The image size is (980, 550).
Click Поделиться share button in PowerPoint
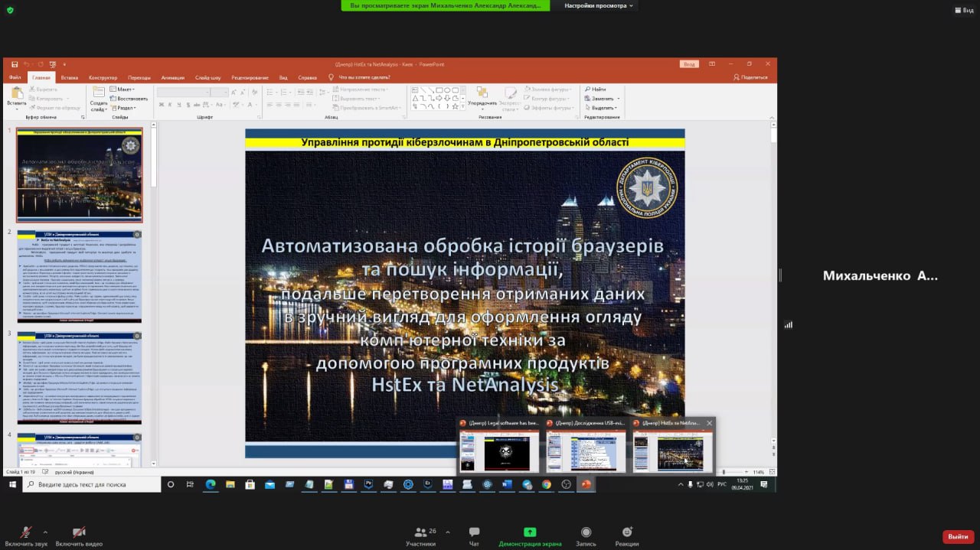[x=750, y=77]
